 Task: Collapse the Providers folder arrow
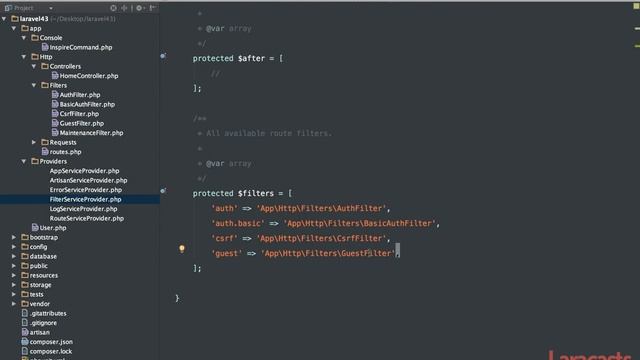(24, 161)
